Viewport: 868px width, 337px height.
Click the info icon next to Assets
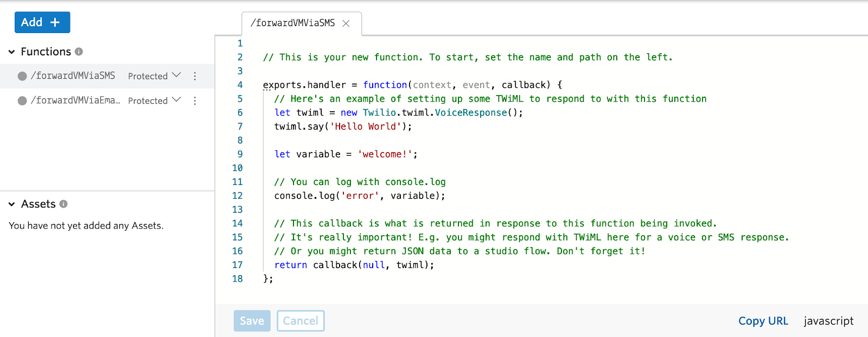(x=63, y=204)
